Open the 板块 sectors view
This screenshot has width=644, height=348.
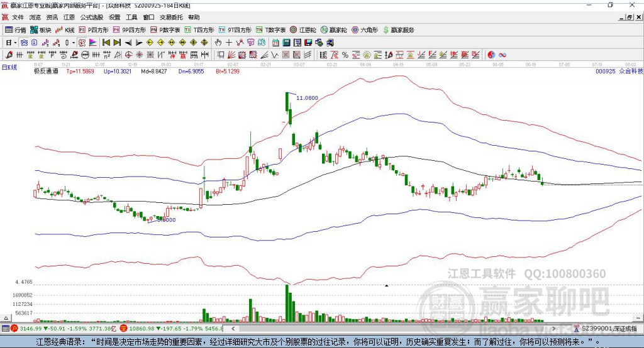click(x=41, y=30)
